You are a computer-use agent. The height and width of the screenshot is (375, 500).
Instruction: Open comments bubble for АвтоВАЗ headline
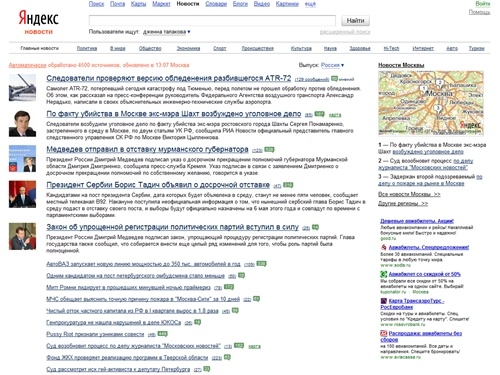(x=261, y=264)
